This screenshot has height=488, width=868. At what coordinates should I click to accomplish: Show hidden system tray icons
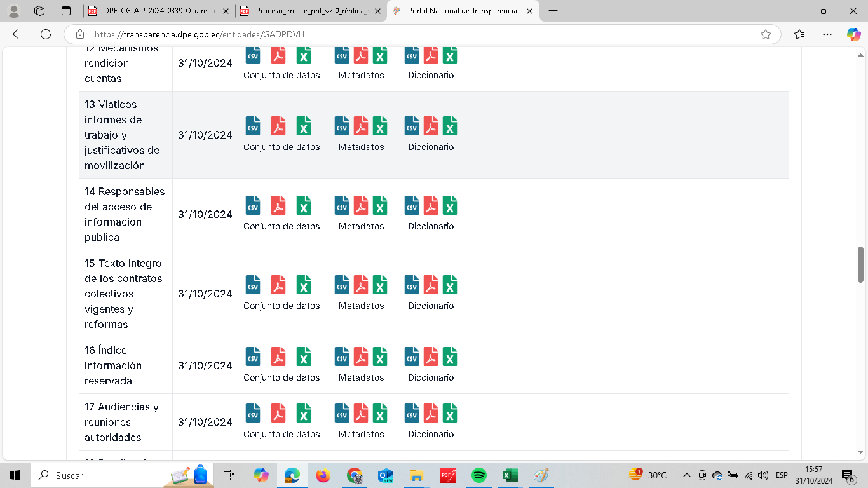click(686, 475)
